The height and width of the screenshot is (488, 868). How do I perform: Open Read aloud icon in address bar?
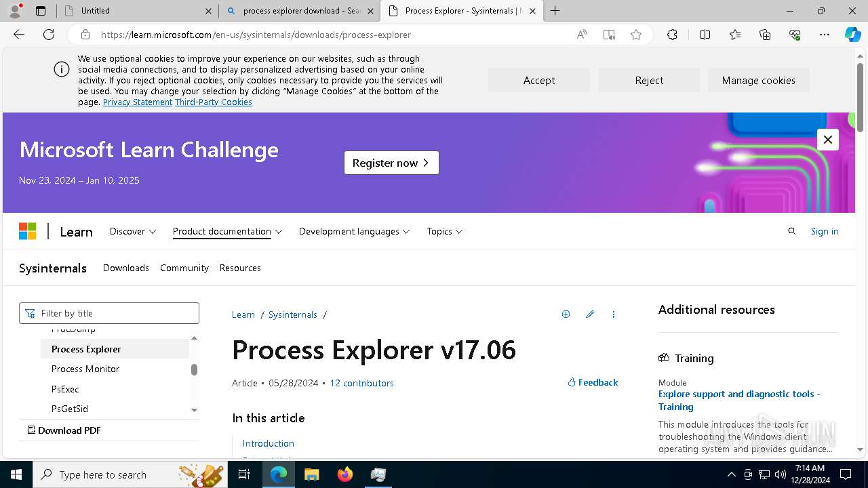pos(582,35)
